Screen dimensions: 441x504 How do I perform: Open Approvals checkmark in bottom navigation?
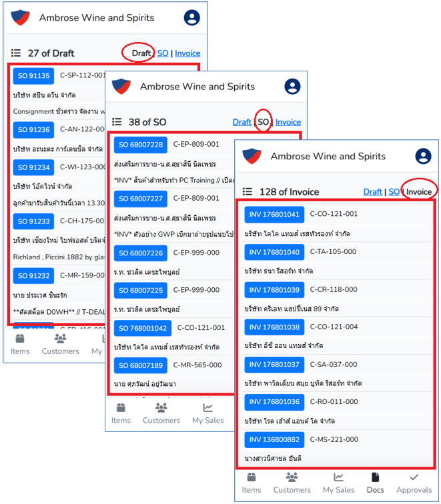coord(414,477)
